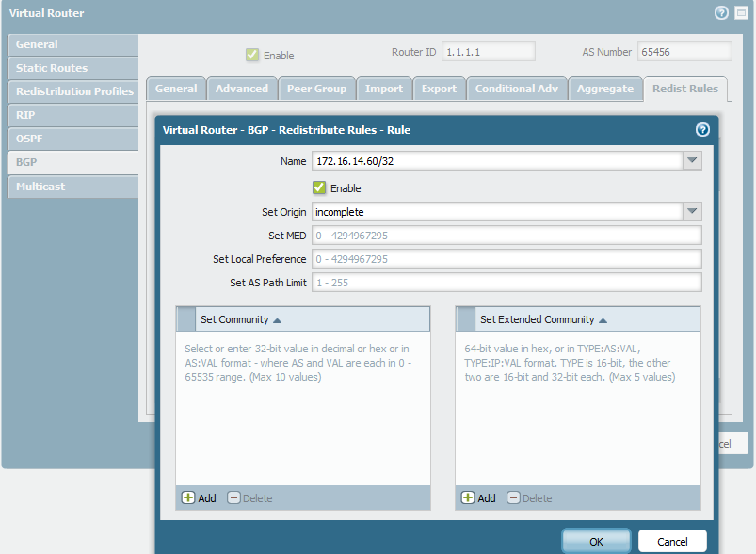
Task: Click the Set MED input field
Action: pos(507,235)
